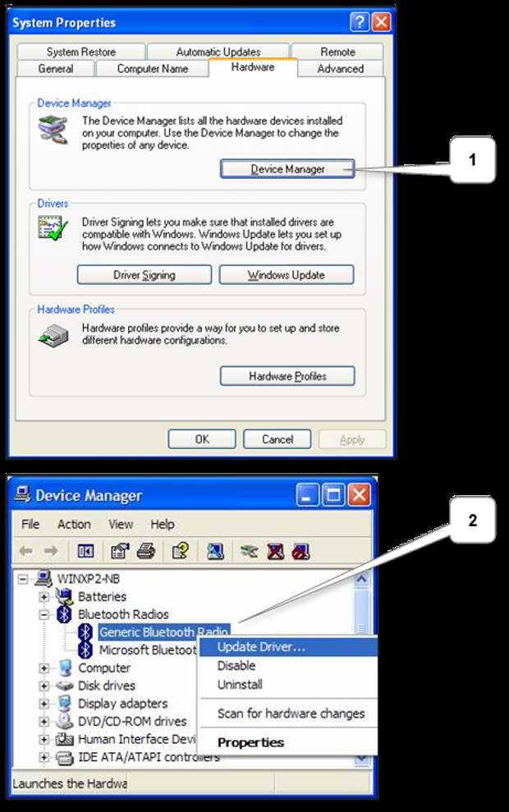Screen dimensions: 509x812
Task: Select Scan for hardware changes context entry
Action: tap(288, 713)
